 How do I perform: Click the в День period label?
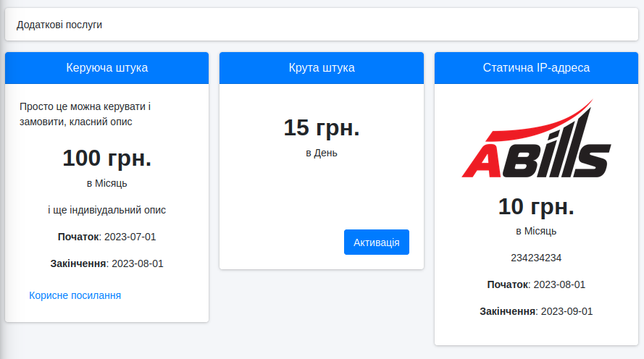click(322, 153)
